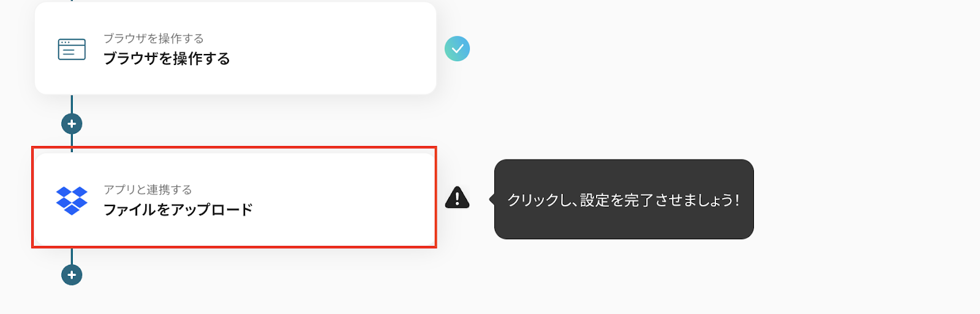Click the green completed checkmark icon
This screenshot has width=980, height=314.
[x=457, y=48]
